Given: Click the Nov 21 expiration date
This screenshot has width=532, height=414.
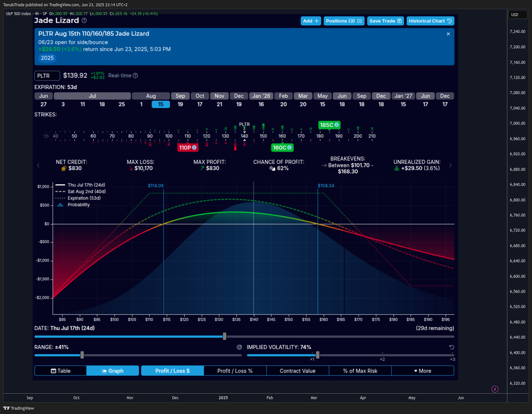Looking at the screenshot, I should [219, 104].
